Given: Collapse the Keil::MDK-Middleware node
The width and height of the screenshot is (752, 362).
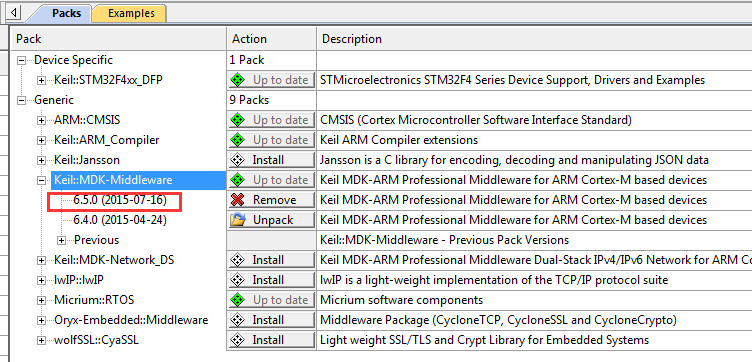Looking at the screenshot, I should point(41,181).
